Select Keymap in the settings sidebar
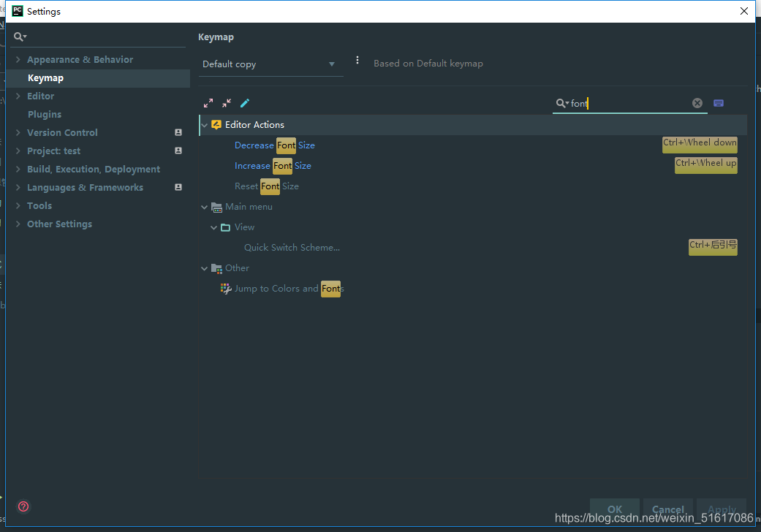This screenshot has width=761, height=532. pyautogui.click(x=99, y=78)
